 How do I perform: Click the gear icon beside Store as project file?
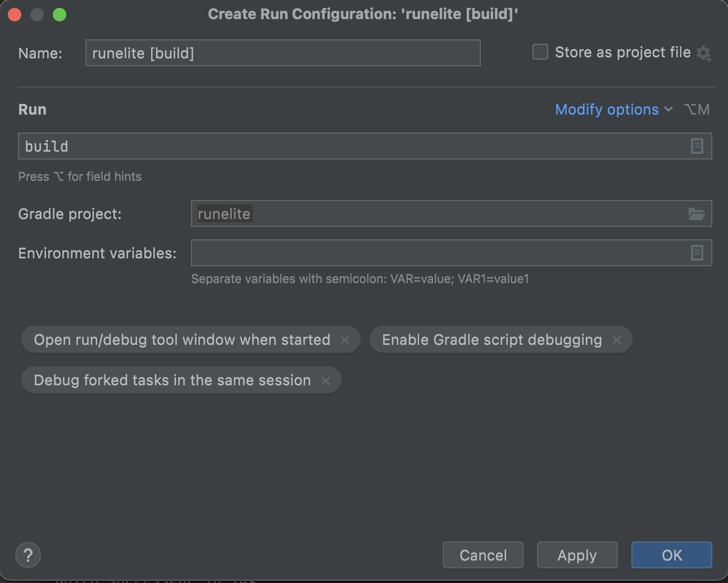click(703, 53)
